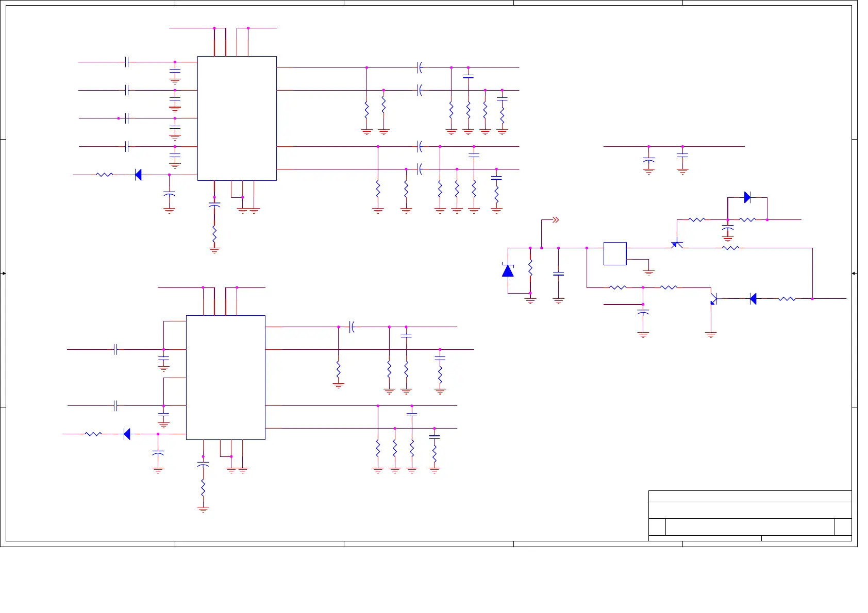The image size is (868, 613).
Task: Click the ground symbol under the small IC
Action: (x=649, y=273)
